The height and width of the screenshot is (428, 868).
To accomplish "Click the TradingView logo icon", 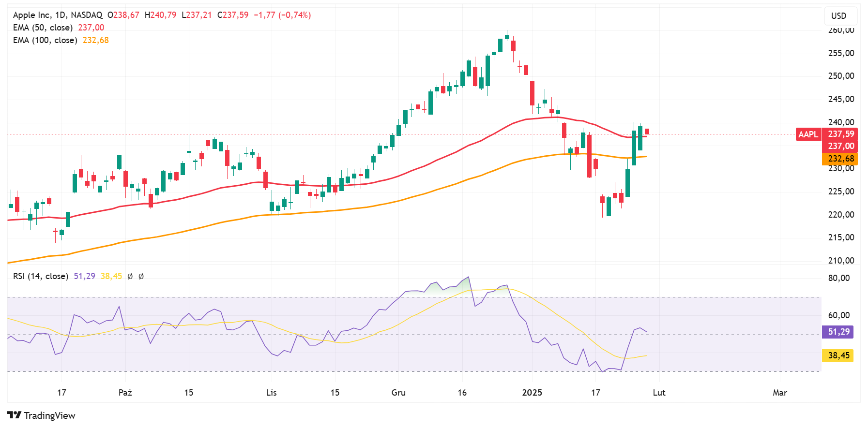I will [x=15, y=415].
